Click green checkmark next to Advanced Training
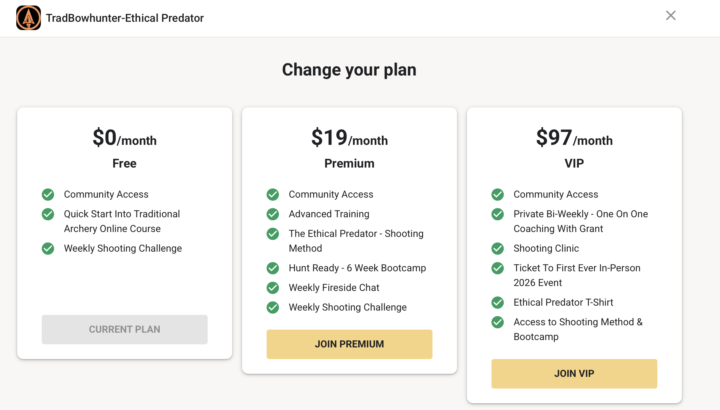720x410 pixels. [x=273, y=214]
